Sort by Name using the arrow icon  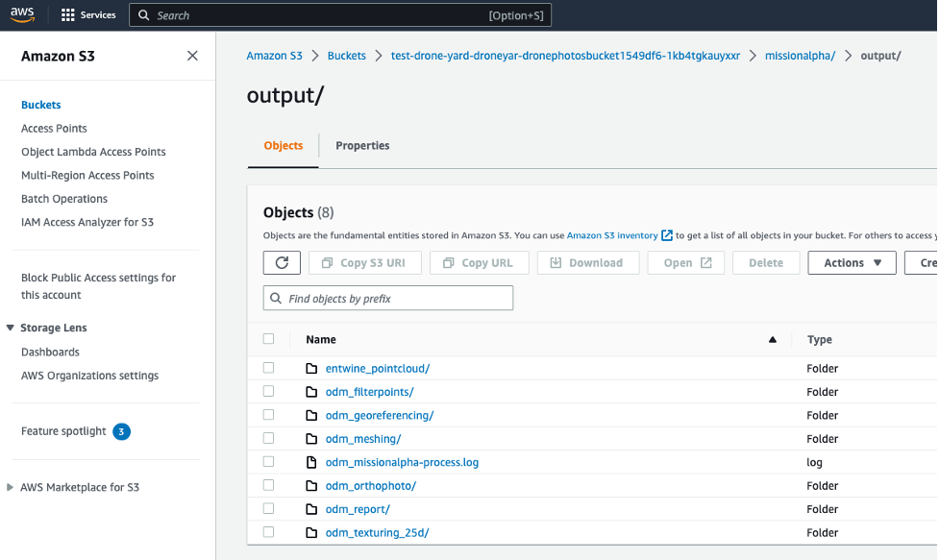(x=773, y=339)
